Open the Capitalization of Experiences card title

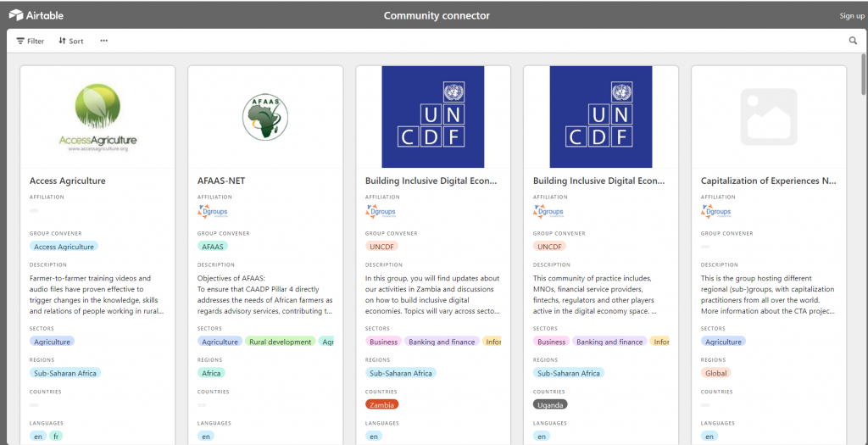pos(768,181)
